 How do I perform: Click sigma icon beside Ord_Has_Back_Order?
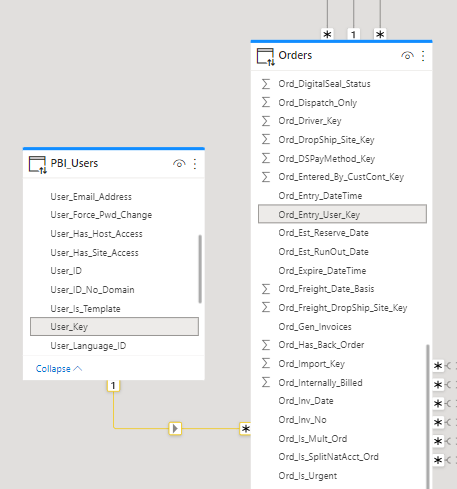click(x=266, y=345)
